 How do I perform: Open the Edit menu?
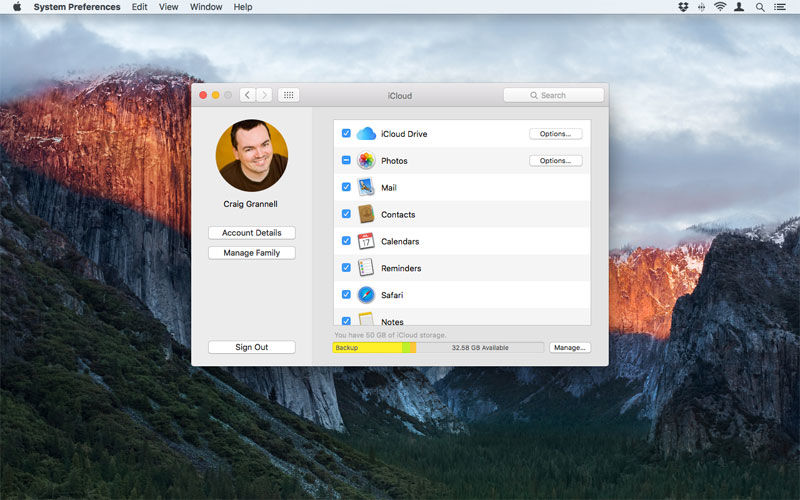pyautogui.click(x=139, y=7)
